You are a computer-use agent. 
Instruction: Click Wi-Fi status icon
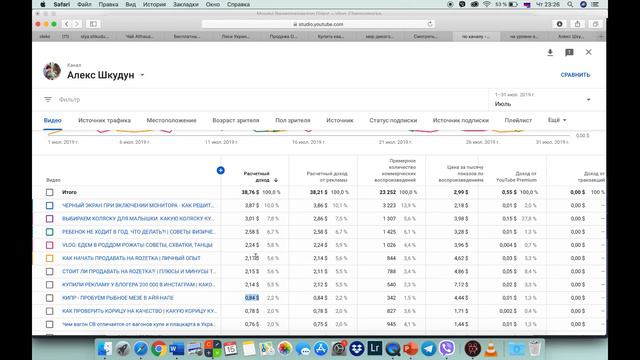(487, 4)
